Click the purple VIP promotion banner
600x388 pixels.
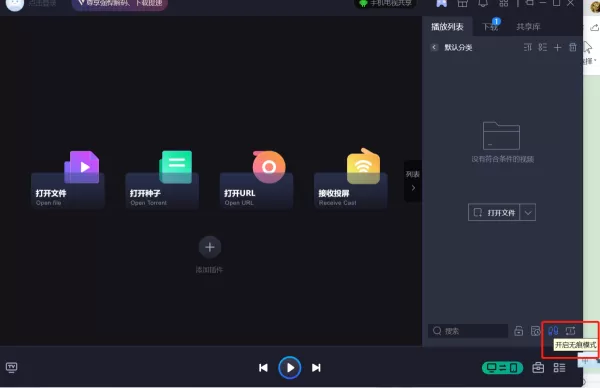[120, 4]
